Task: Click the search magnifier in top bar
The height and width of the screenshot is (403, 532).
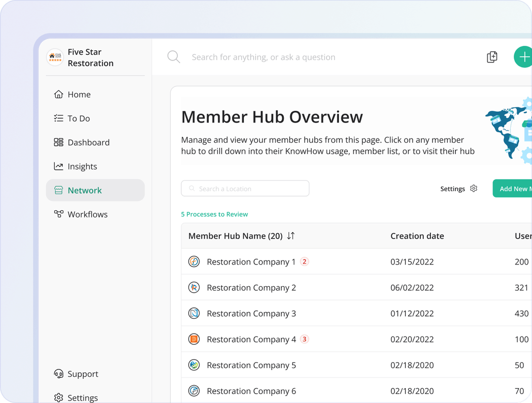Action: [173, 57]
